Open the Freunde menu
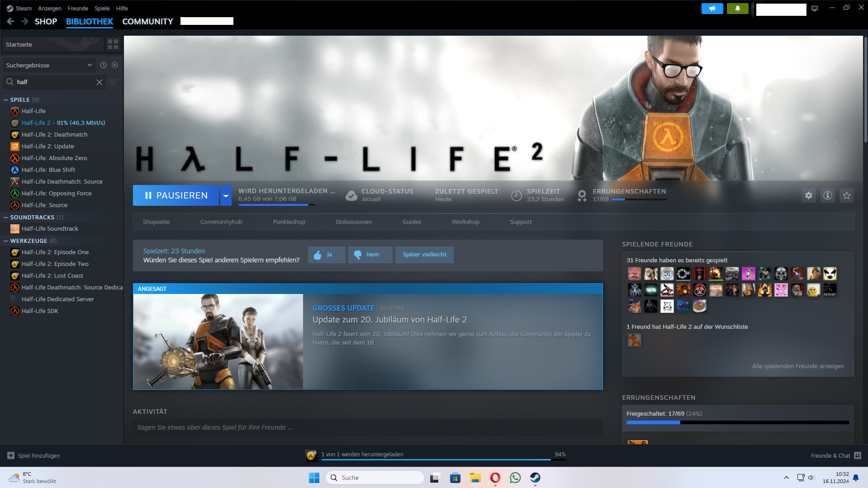 [x=78, y=8]
